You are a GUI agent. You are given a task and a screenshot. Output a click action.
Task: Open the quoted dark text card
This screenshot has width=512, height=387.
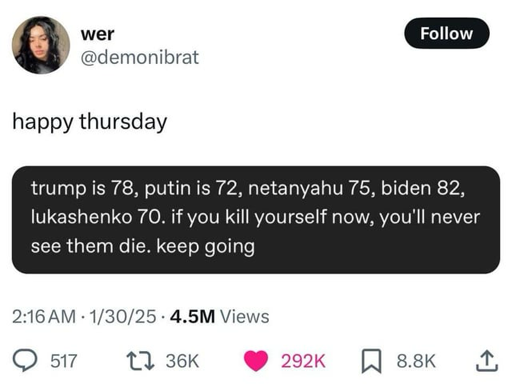[256, 220]
